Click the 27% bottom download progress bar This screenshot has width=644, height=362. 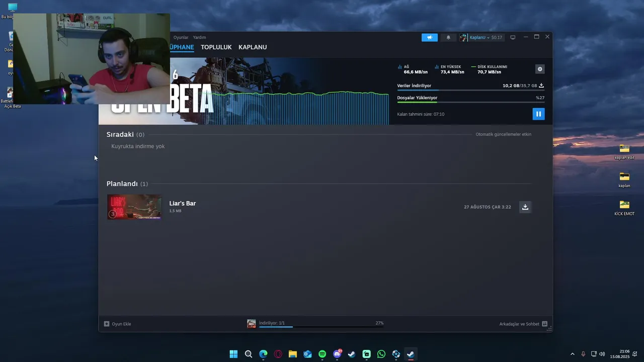[x=321, y=327]
